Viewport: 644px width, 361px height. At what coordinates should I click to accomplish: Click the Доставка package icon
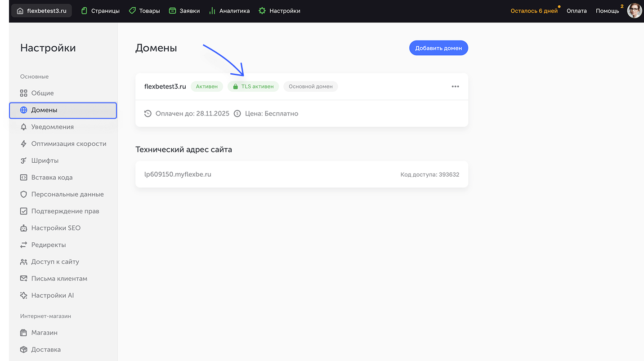tap(23, 349)
